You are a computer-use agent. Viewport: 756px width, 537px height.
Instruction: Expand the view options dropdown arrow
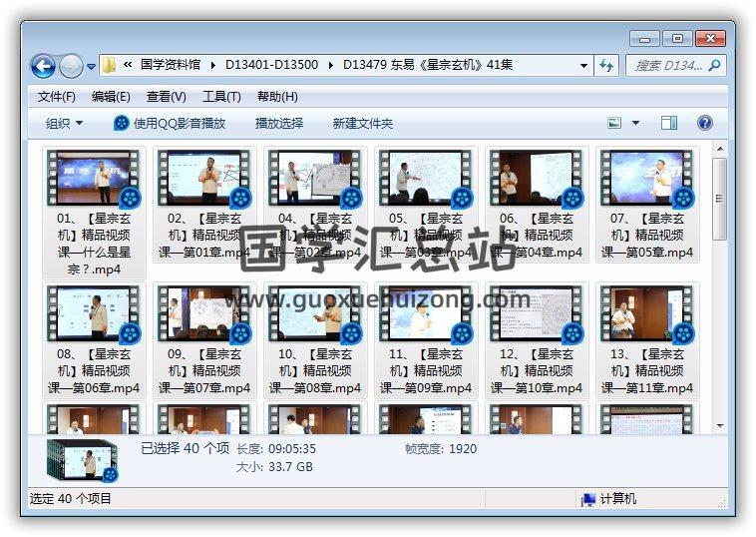(x=636, y=123)
